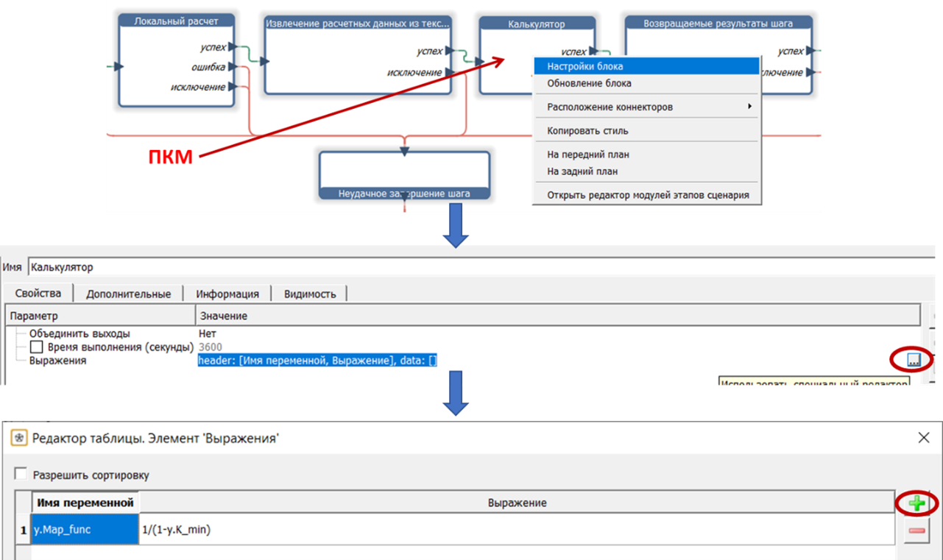Image resolution: width=943 pixels, height=560 pixels.
Task: Click the ошибка connector of Локальный расчет
Action: pos(232,67)
